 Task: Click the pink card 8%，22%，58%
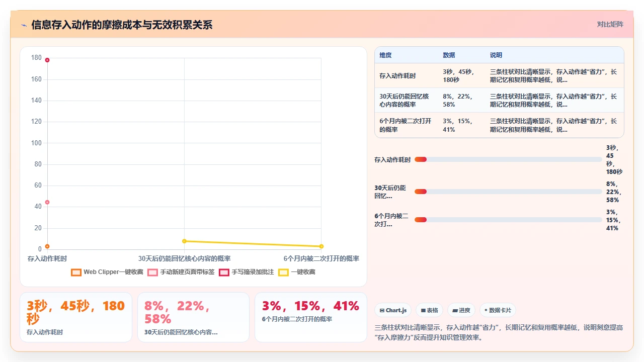pyautogui.click(x=193, y=317)
